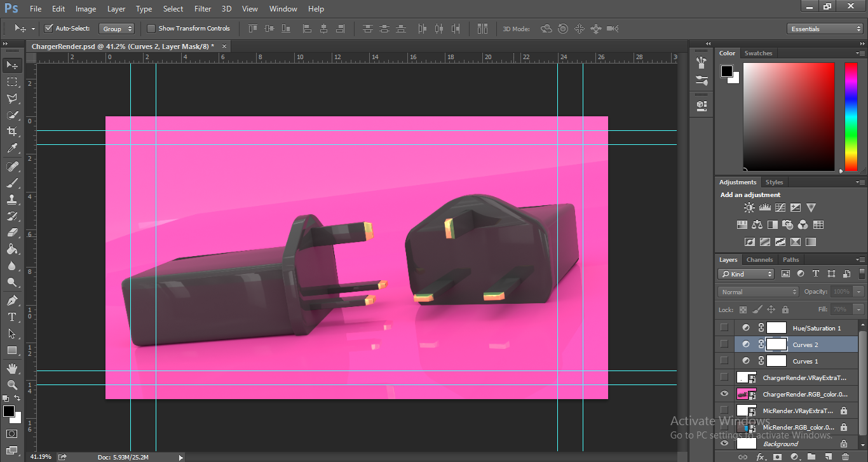
Task: Select the Pen tool
Action: (x=12, y=301)
